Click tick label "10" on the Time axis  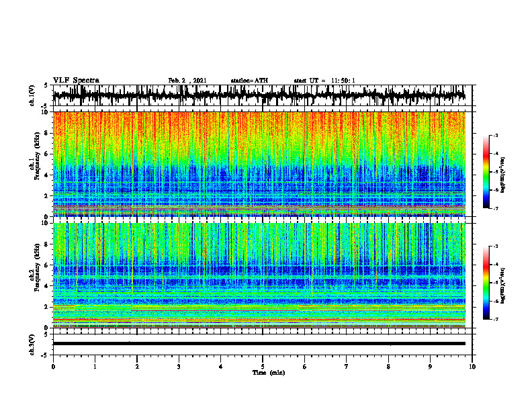point(472,367)
